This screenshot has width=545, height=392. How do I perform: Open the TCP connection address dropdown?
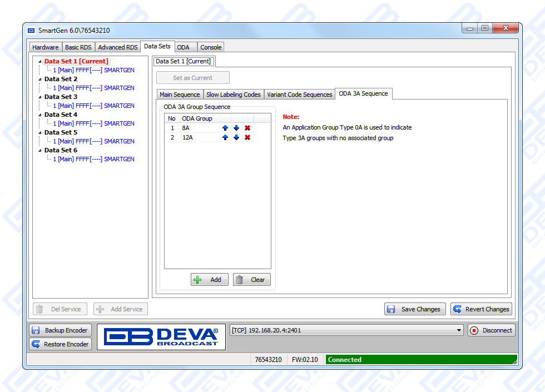tap(459, 330)
